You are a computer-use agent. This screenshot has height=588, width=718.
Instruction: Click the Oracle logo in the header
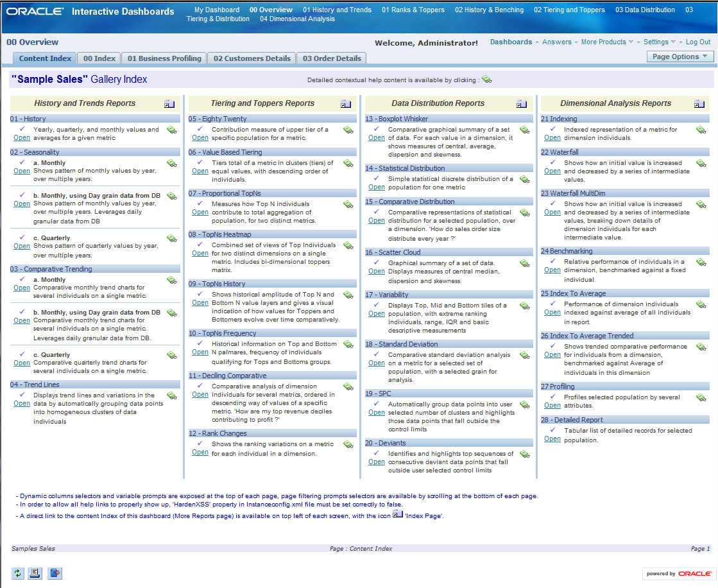pos(35,12)
